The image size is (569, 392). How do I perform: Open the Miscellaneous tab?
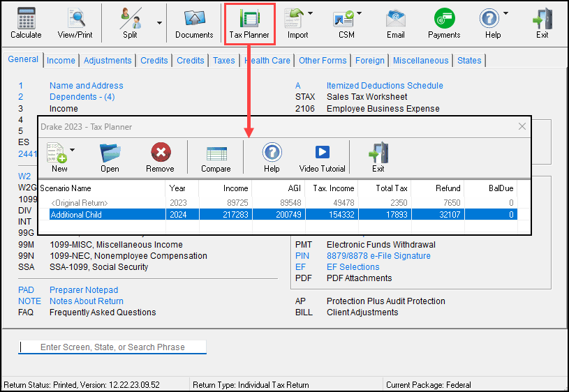click(420, 60)
